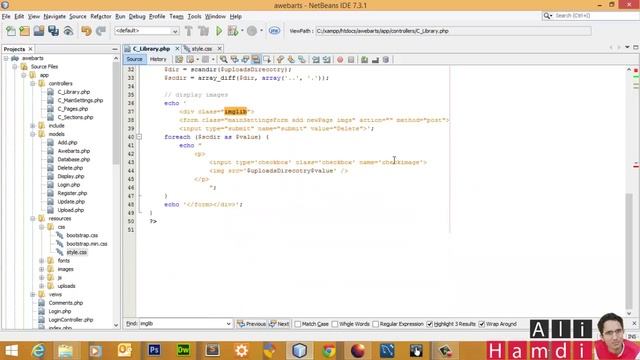The height and width of the screenshot is (360, 640).
Task: Open the Refactor menu
Action: [x=101, y=16]
